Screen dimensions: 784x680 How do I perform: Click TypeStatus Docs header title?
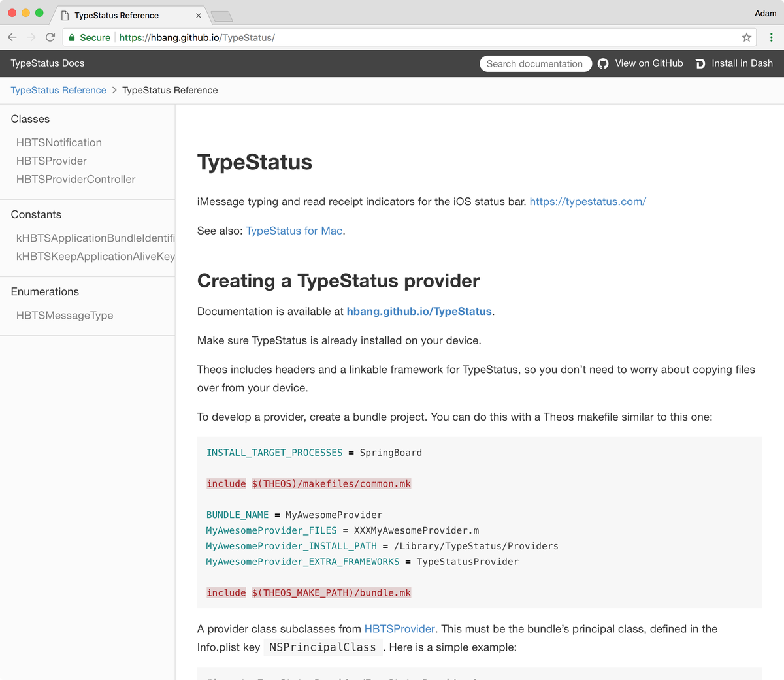48,63
